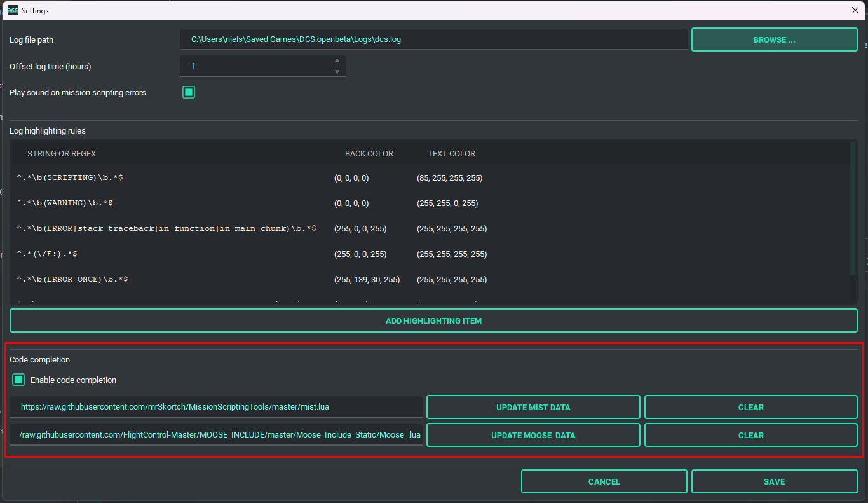Click the Settings window application icon

(12, 10)
